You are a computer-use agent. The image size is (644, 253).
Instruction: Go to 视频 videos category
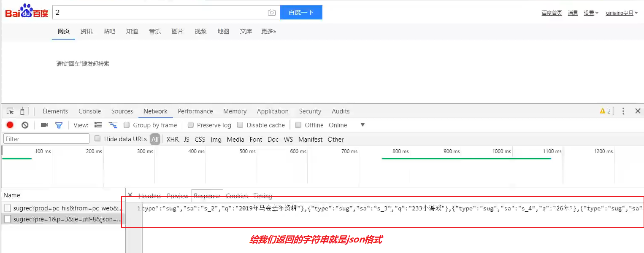click(200, 31)
